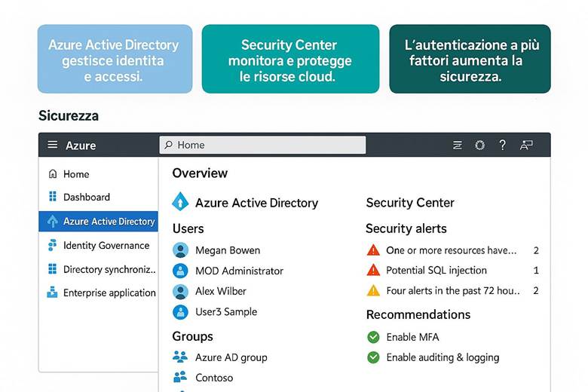Click the settings gear in top bar
The height and width of the screenshot is (392, 588).
tap(479, 145)
